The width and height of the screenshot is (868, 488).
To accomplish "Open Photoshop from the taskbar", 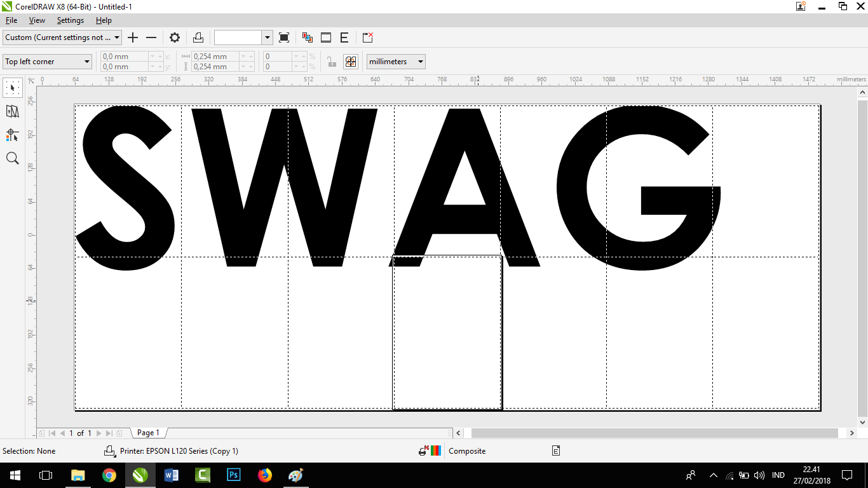I will [234, 475].
